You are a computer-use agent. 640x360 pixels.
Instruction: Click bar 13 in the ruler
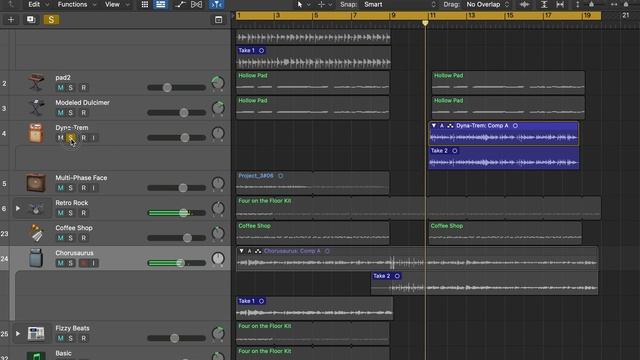point(471,16)
